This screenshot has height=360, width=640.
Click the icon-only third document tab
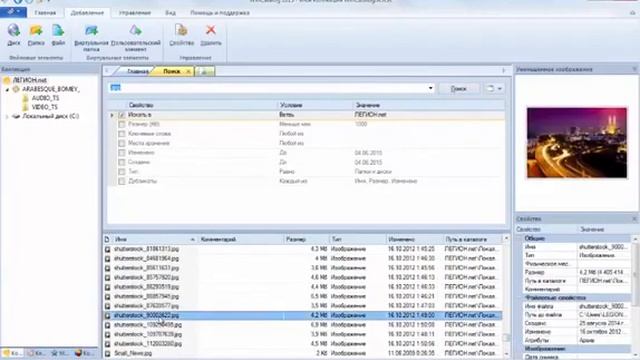205,71
